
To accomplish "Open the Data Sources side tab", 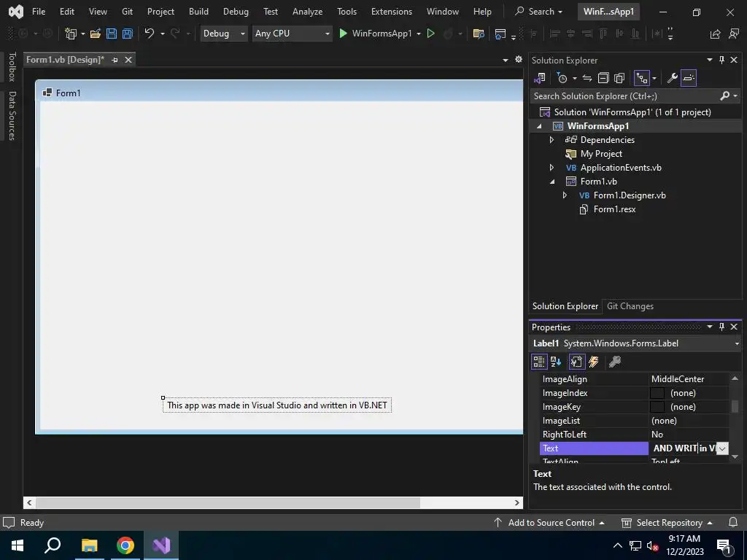I will 12,116.
